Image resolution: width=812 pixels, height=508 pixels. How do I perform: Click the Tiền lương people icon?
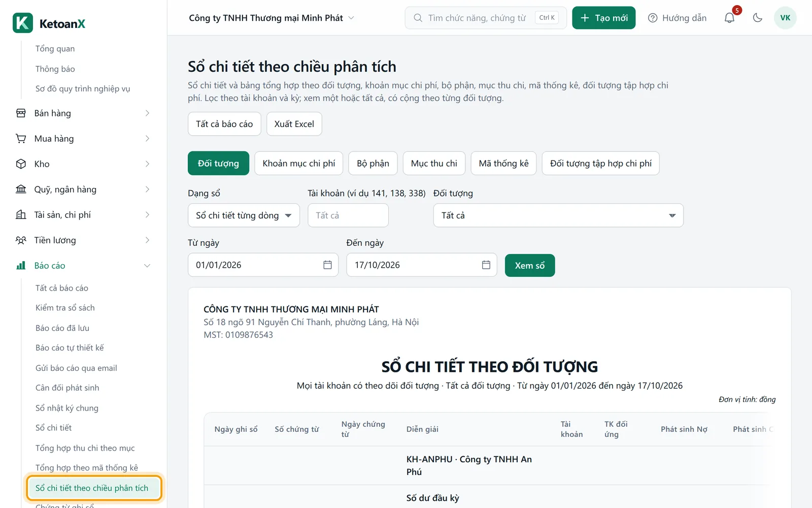(21, 240)
